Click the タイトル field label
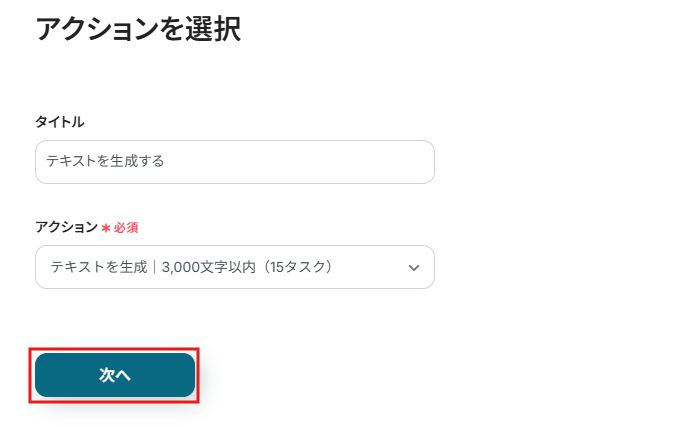This screenshot has height=427, width=682. (x=59, y=122)
